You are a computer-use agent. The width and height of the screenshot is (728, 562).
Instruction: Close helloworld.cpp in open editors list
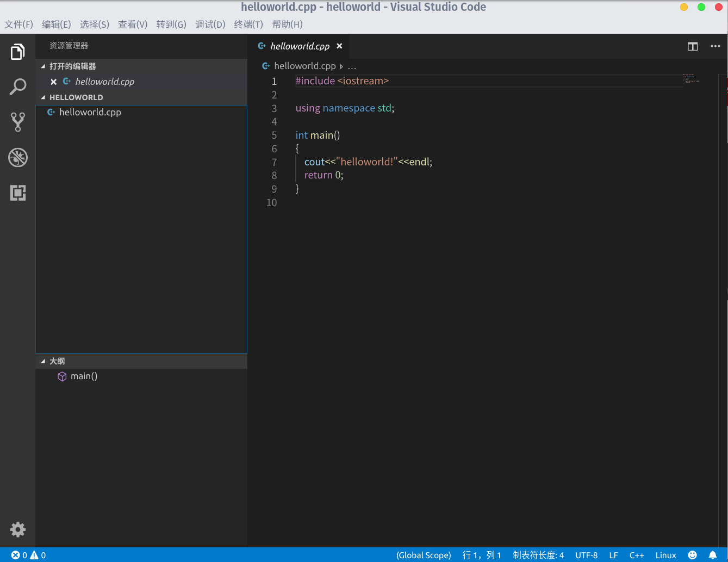click(54, 82)
